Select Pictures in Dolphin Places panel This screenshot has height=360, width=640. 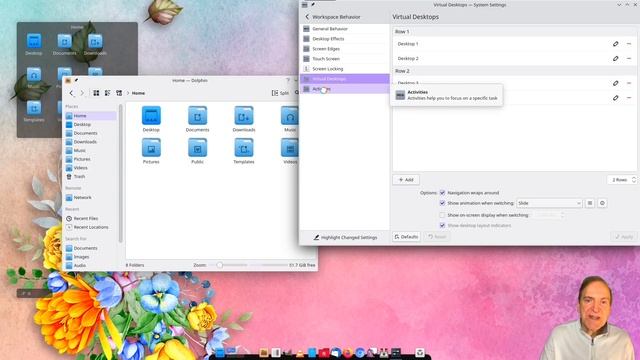click(91, 159)
